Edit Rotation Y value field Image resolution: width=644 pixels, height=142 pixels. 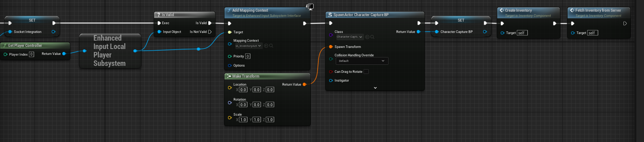pos(257,105)
